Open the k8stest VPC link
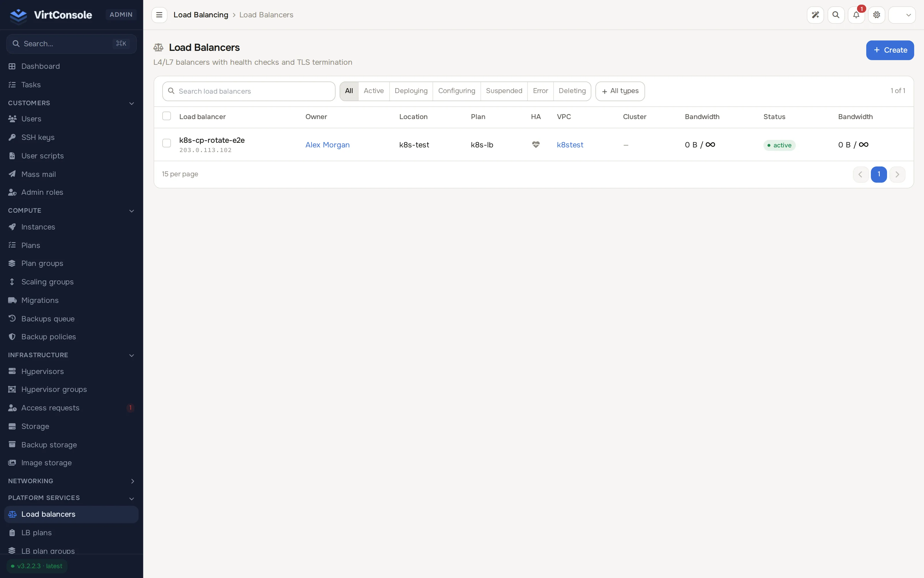Image resolution: width=924 pixels, height=578 pixels. (570, 145)
